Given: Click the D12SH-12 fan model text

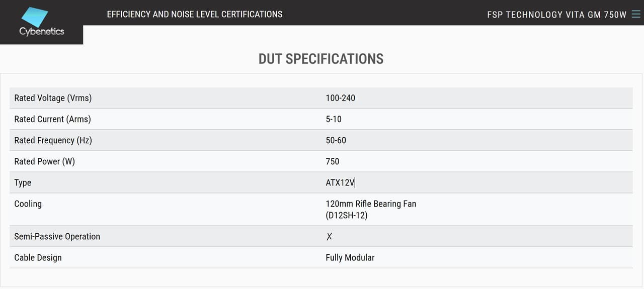Looking at the screenshot, I should tap(347, 215).
